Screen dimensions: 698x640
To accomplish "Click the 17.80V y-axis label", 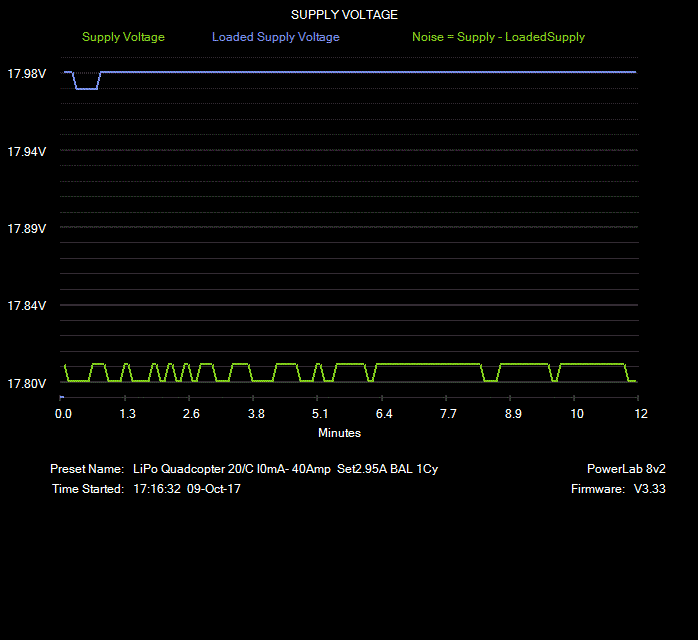I will (x=27, y=384).
